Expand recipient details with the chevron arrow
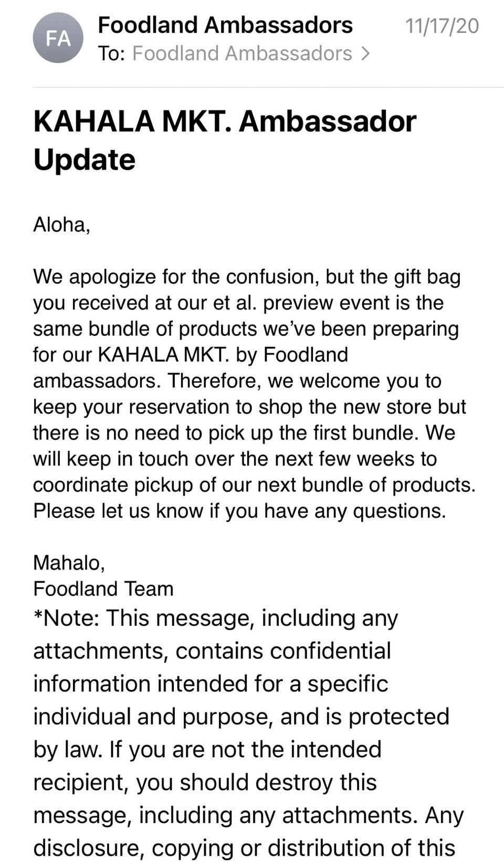Viewport: 504px width, 865px height. [366, 54]
